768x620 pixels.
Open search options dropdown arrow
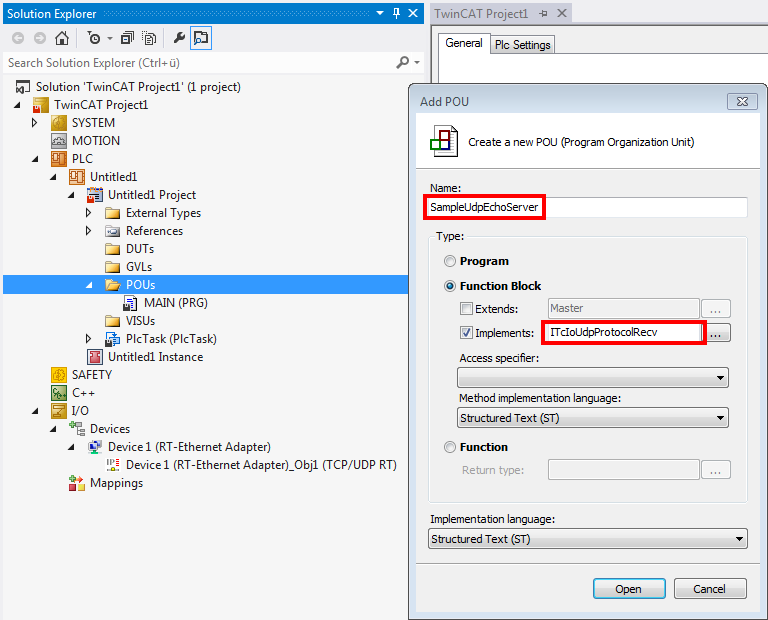(417, 62)
